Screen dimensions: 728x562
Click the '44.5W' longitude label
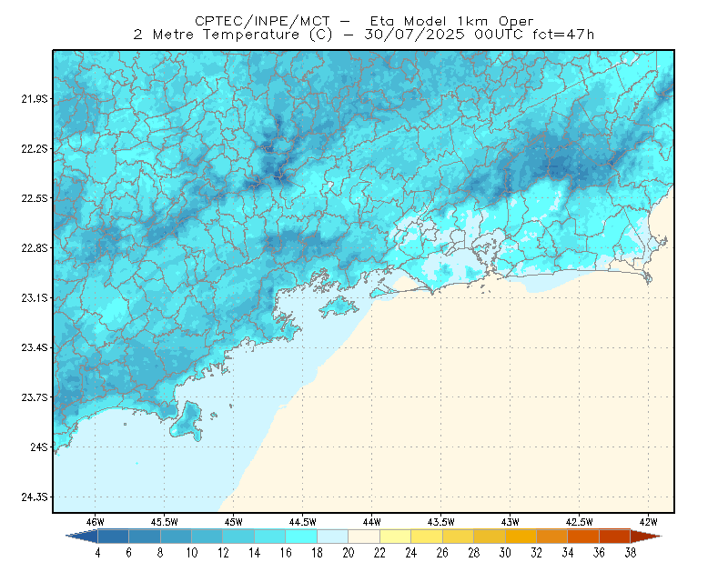point(303,522)
